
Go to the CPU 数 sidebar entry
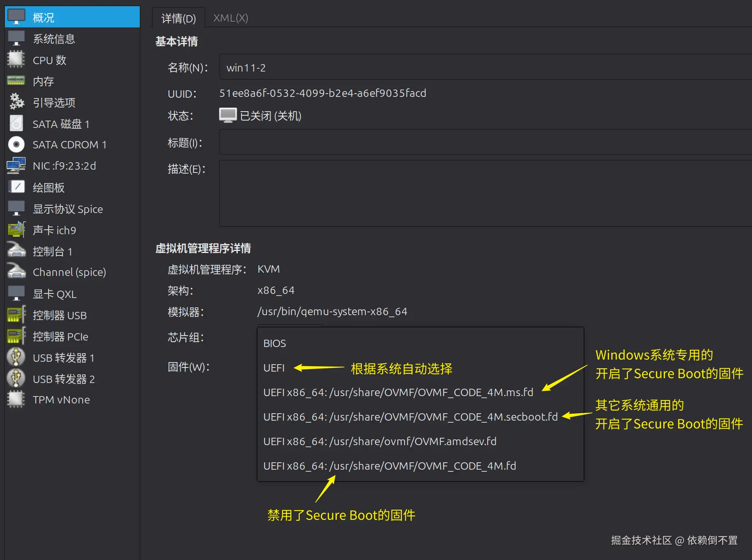[x=72, y=60]
